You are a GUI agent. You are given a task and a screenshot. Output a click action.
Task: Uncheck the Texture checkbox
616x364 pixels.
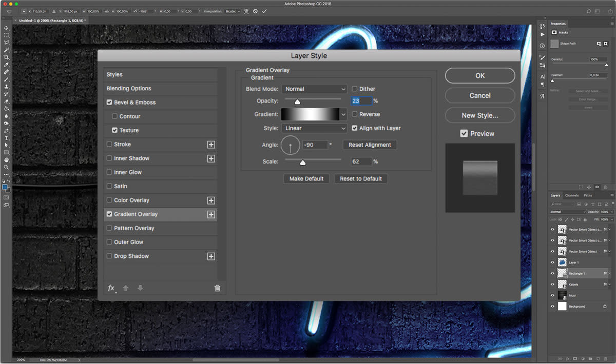coord(114,130)
